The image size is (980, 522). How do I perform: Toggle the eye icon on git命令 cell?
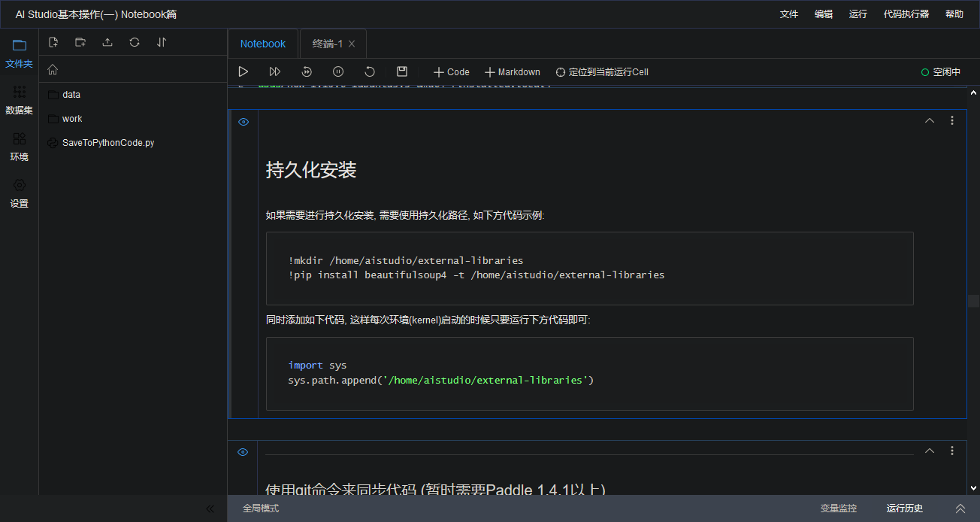click(x=243, y=452)
